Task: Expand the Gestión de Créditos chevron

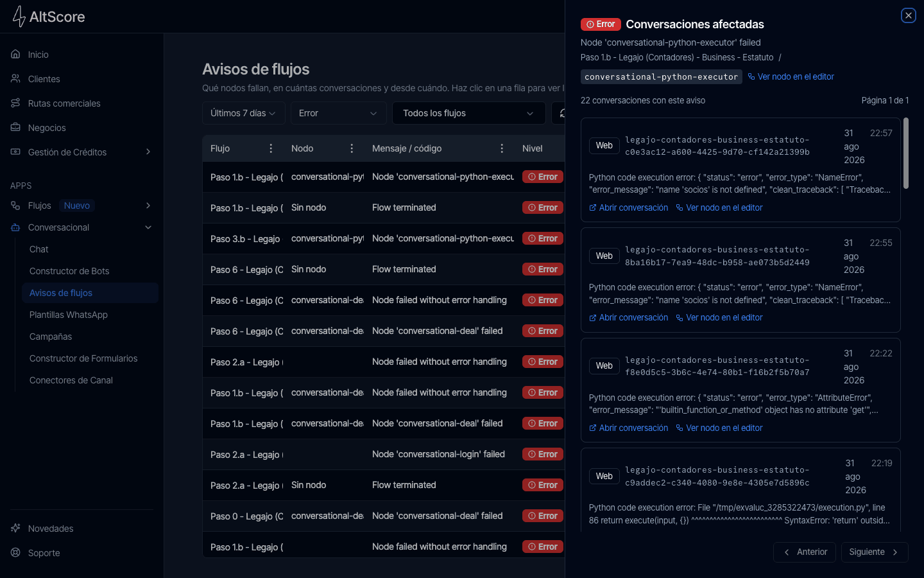Action: coord(148,152)
